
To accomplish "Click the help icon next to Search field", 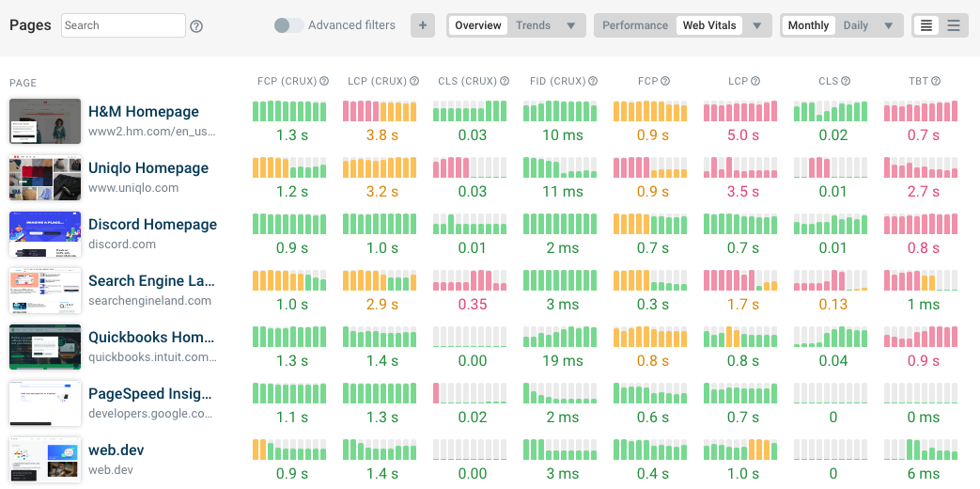I will (196, 25).
